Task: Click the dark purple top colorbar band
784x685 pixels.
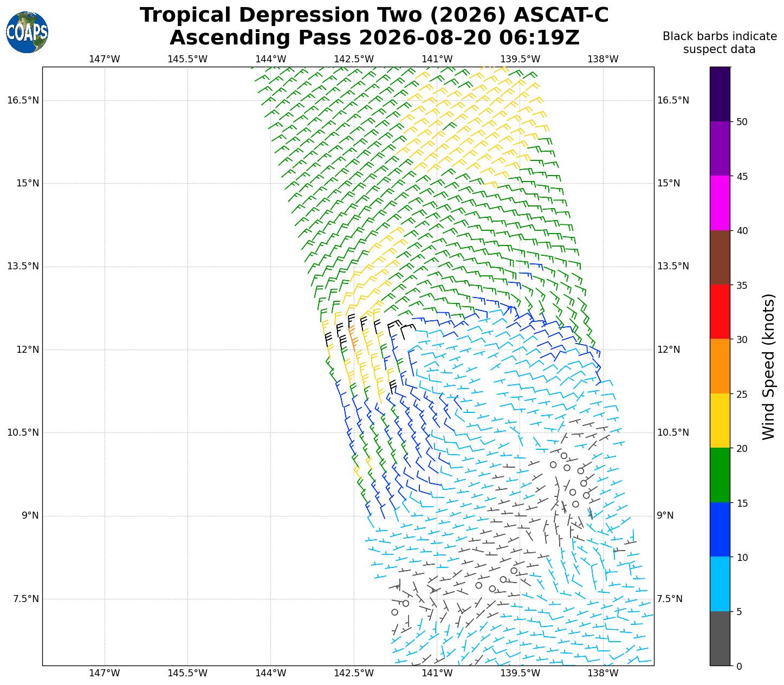Action: pos(720,94)
